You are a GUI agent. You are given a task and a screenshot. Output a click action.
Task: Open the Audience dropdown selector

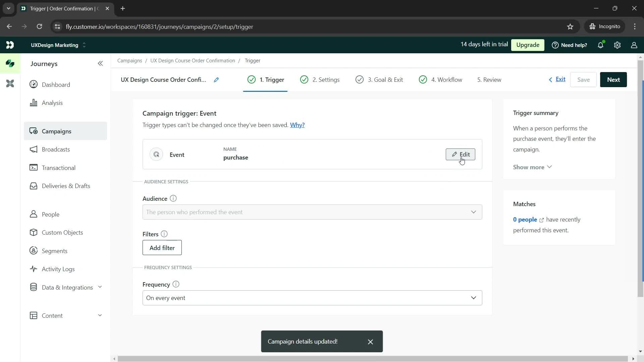pos(311,212)
